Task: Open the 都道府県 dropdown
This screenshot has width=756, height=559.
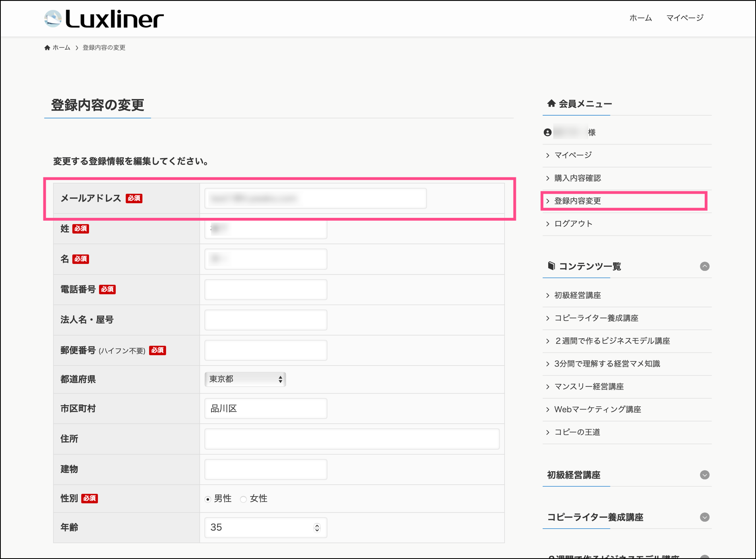Action: 245,379
